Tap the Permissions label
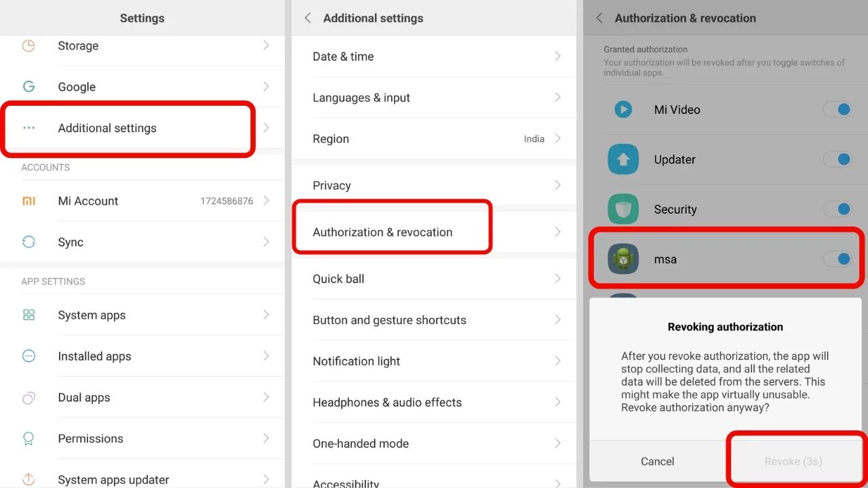 click(91, 439)
